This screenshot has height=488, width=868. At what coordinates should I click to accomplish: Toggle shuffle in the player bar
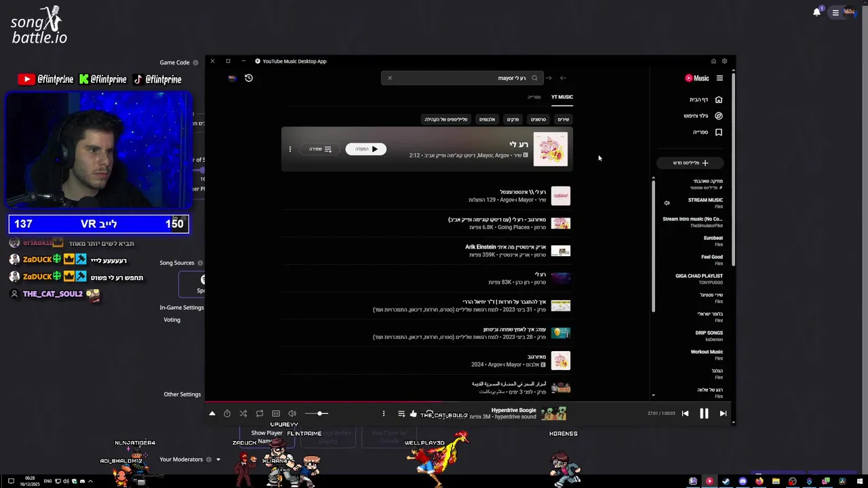click(243, 413)
